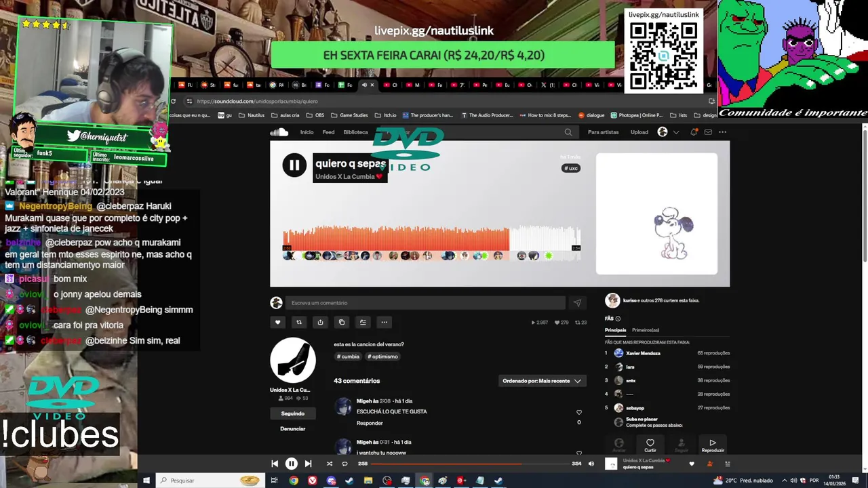Open the play queue icon in the player bar
The width and height of the screenshot is (868, 488).
(728, 464)
